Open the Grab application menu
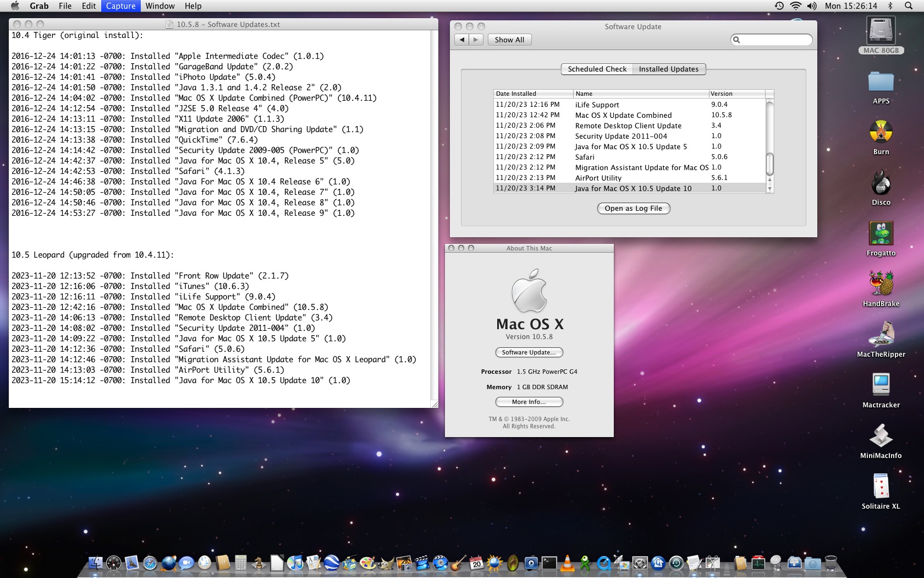Image resolution: width=924 pixels, height=578 pixels. (39, 6)
